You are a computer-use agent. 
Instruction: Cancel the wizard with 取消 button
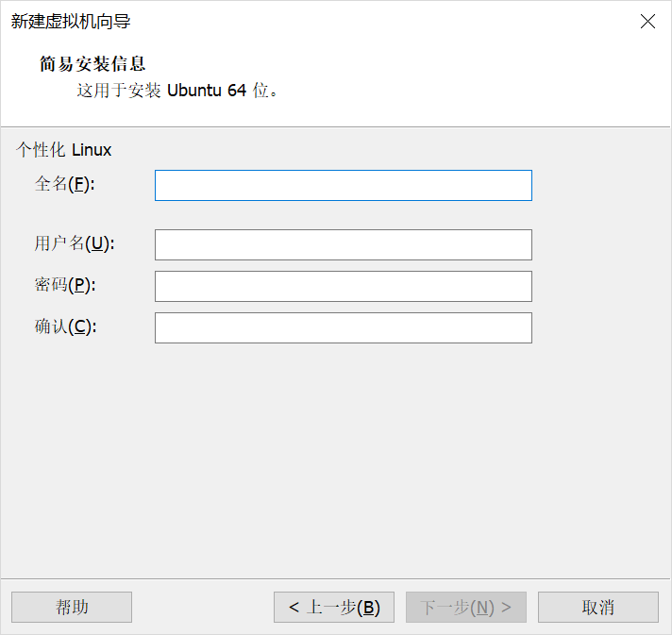597,608
